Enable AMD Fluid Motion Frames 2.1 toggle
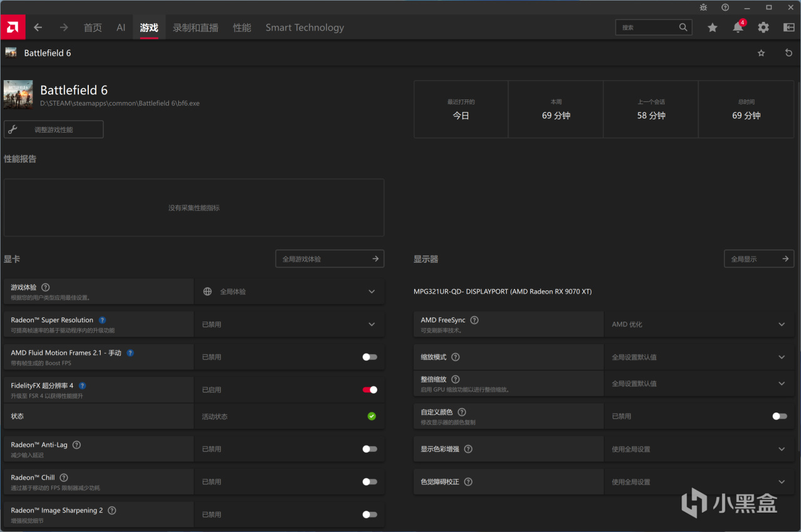Image resolution: width=801 pixels, height=532 pixels. click(370, 357)
